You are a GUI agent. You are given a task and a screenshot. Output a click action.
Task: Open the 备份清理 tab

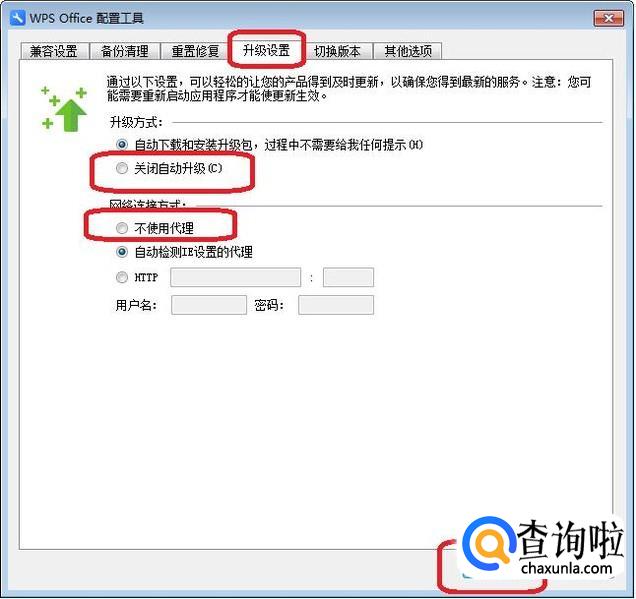125,52
